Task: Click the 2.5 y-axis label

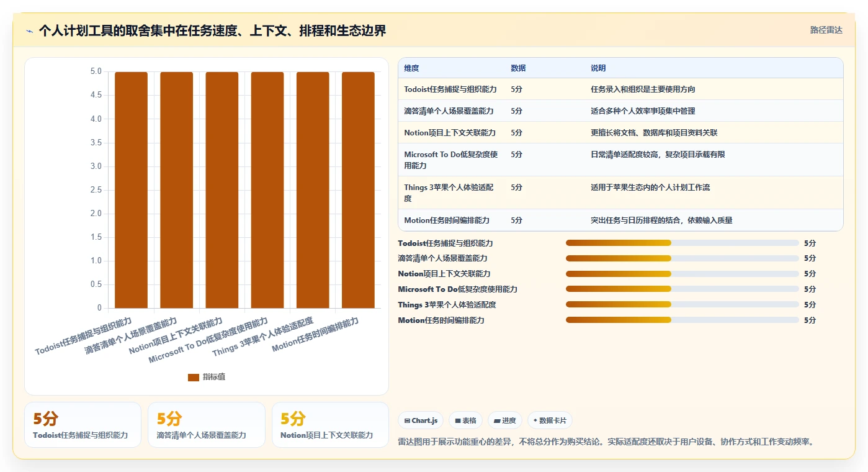Action: tap(96, 190)
